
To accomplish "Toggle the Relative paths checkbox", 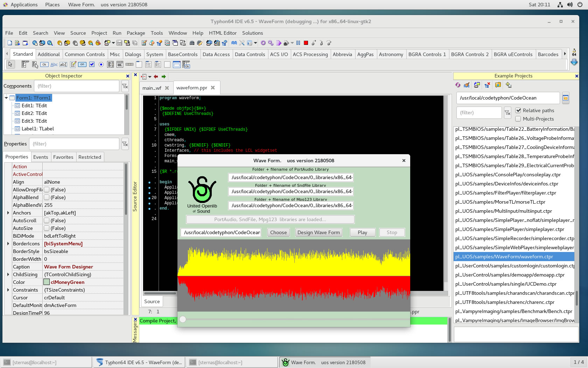I will point(518,110).
